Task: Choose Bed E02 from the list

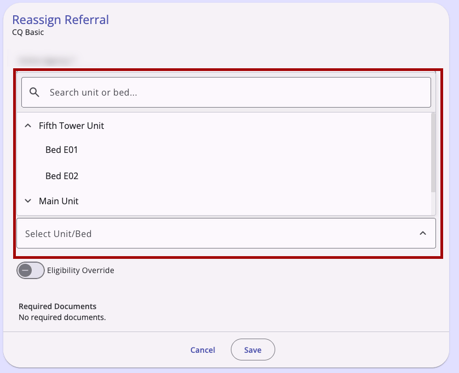Action: pos(62,176)
